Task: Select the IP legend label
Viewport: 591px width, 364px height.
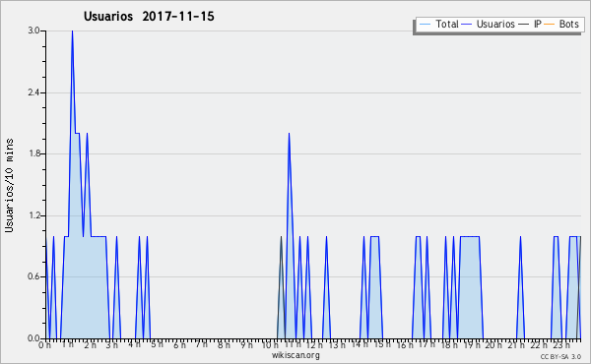Action: tap(538, 24)
